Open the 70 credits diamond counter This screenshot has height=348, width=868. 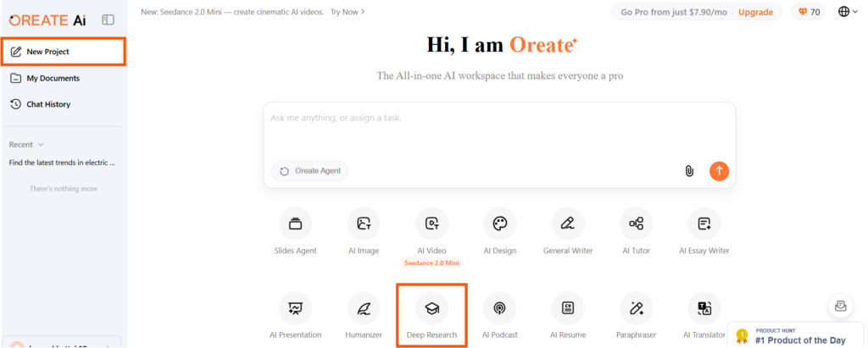point(809,12)
